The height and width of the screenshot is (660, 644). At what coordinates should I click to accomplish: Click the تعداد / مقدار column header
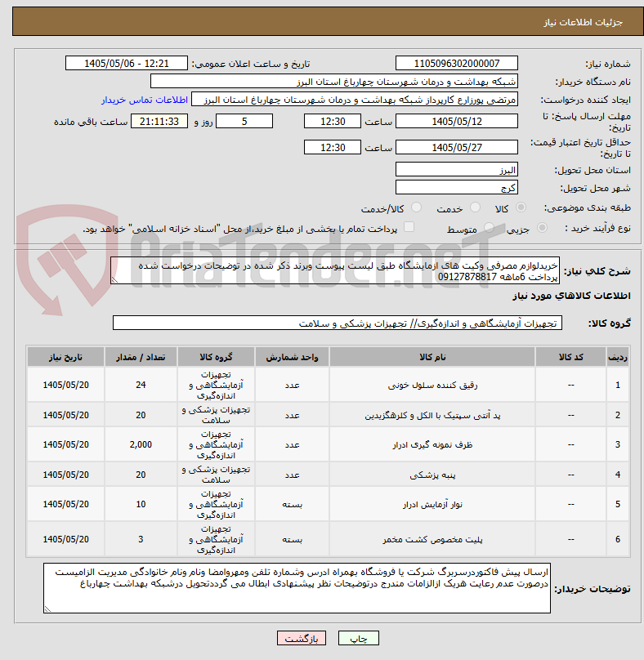click(x=141, y=357)
